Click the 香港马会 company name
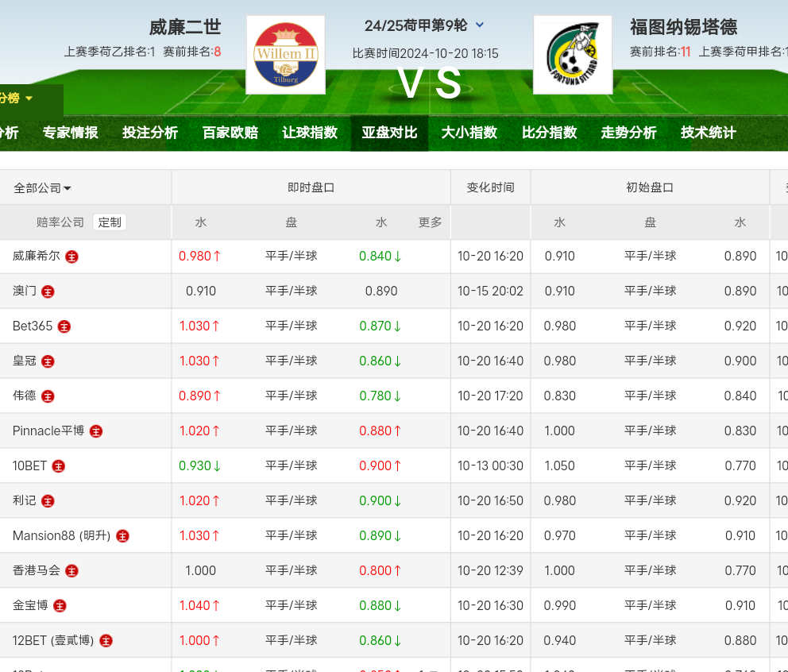788x672 pixels. tap(37, 570)
